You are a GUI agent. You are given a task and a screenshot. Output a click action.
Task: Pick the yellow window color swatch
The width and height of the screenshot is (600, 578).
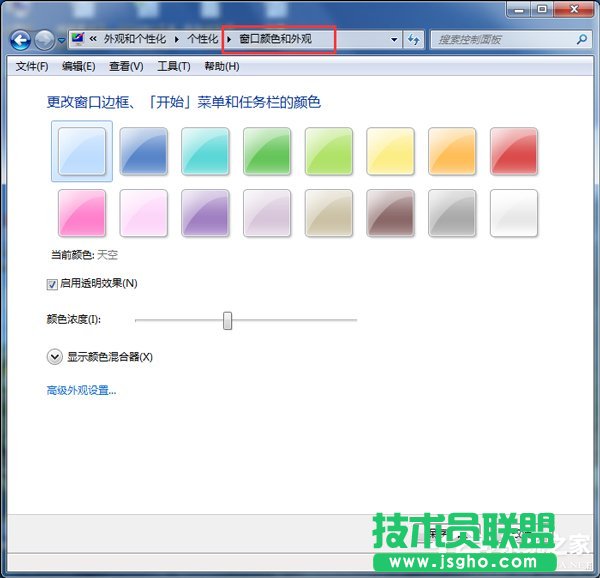pyautogui.click(x=390, y=152)
